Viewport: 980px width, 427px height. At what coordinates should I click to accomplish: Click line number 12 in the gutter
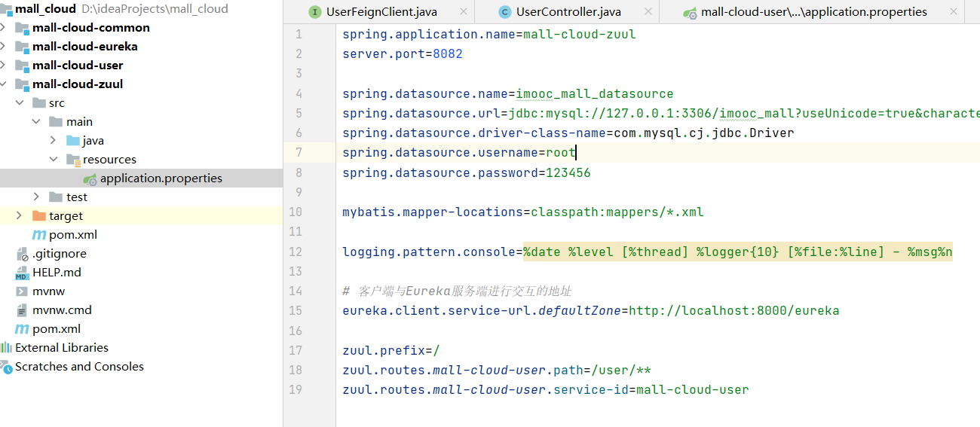tap(296, 252)
